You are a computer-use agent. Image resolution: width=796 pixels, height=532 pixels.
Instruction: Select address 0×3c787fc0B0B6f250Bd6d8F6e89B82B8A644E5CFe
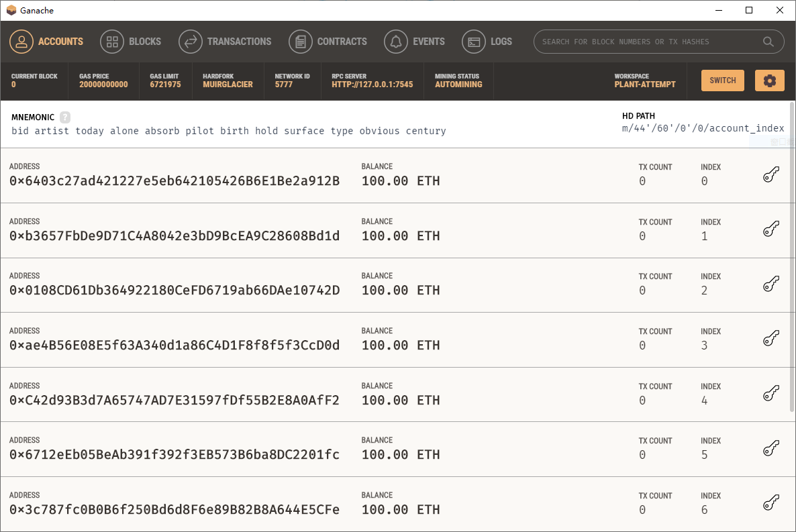(x=174, y=510)
